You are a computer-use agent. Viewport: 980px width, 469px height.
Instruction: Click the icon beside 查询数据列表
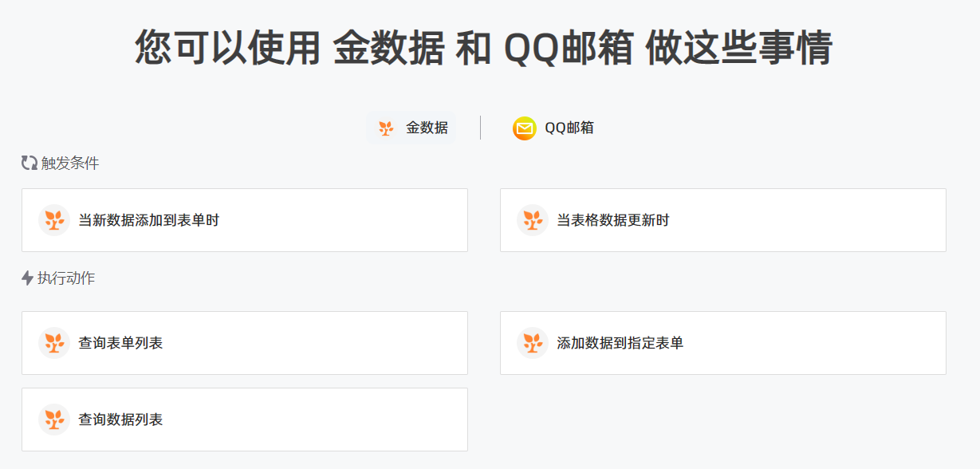pos(54,420)
